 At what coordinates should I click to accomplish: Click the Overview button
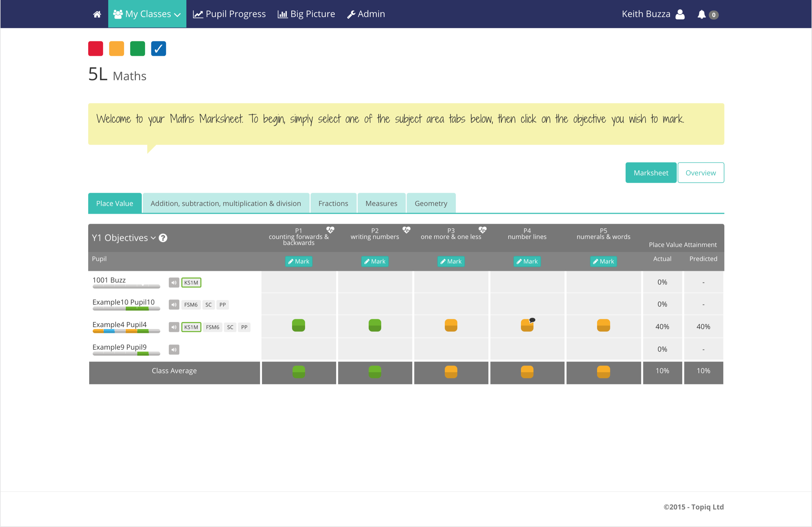[700, 173]
